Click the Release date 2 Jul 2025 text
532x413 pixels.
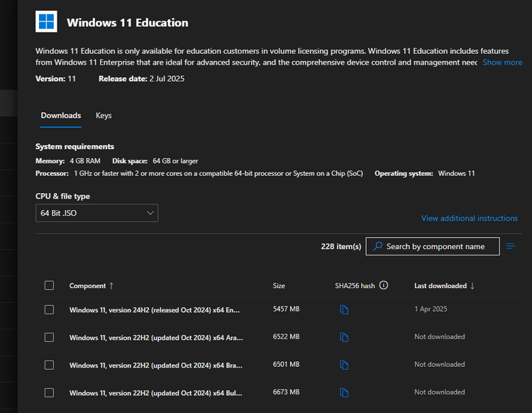[x=141, y=79]
